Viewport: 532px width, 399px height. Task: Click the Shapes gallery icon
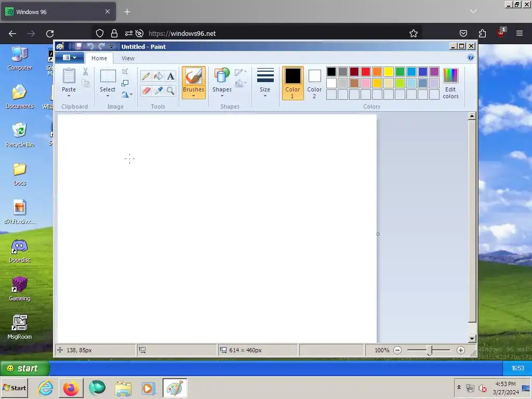(222, 76)
